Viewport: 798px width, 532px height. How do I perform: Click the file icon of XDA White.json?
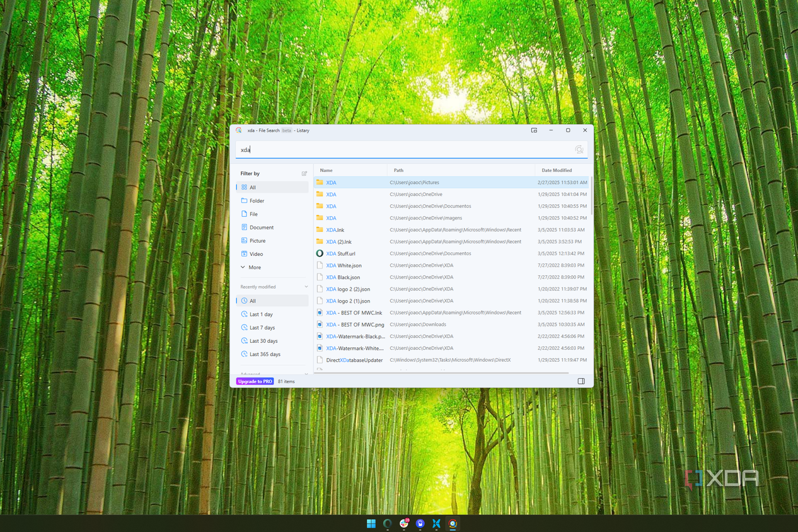tap(320, 265)
